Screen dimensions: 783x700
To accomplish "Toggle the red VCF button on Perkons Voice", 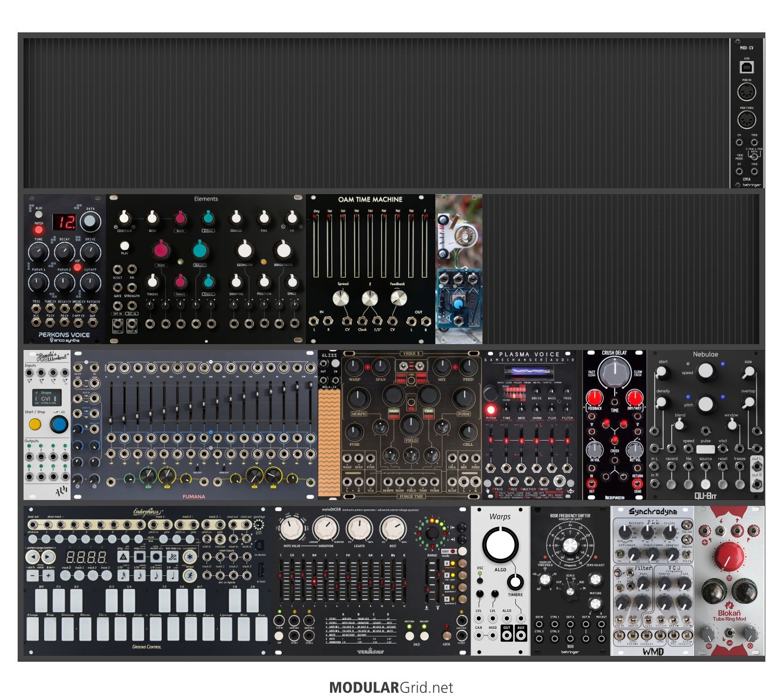I will 77,268.
